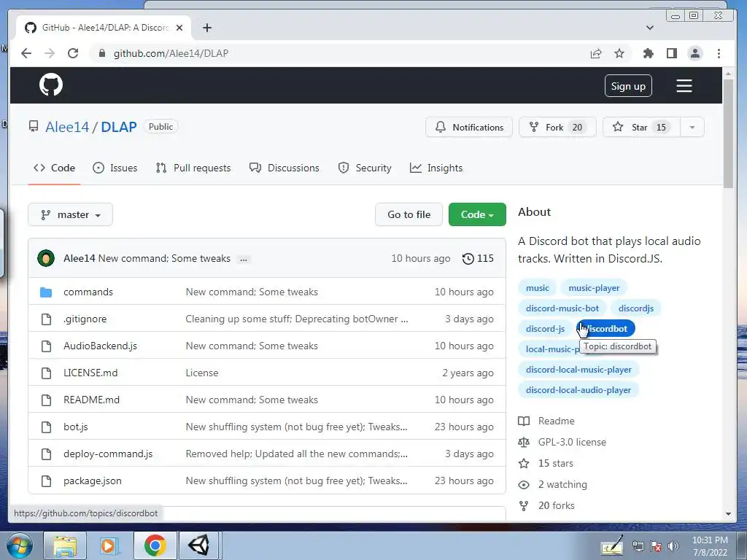Open the Discussions tab
The width and height of the screenshot is (747, 560).
(285, 168)
